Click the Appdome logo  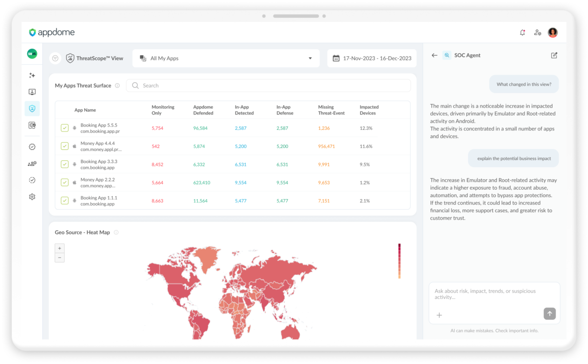52,32
